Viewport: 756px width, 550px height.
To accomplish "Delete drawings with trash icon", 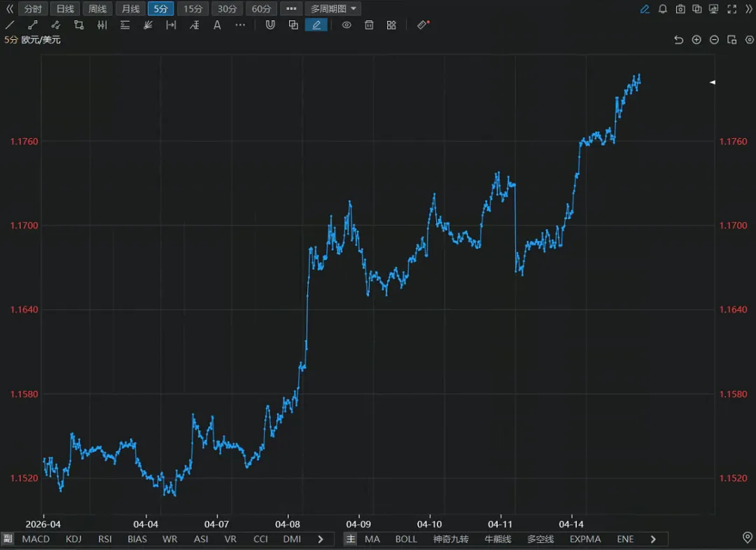I will coord(369,25).
